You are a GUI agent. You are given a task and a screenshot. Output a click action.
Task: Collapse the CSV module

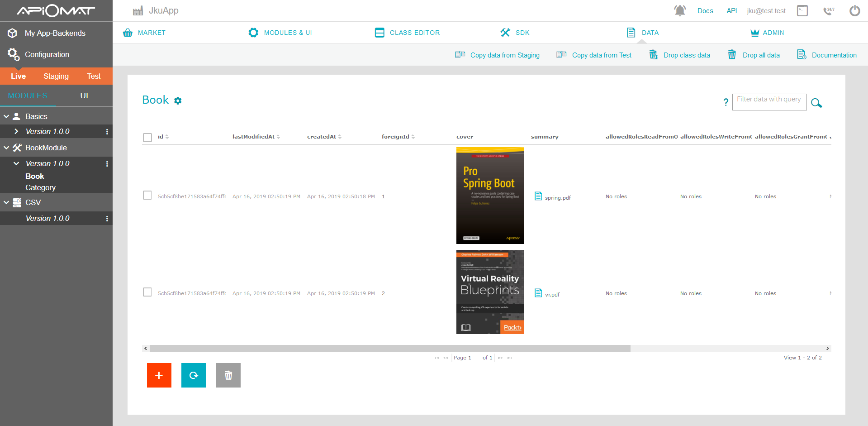tap(6, 202)
